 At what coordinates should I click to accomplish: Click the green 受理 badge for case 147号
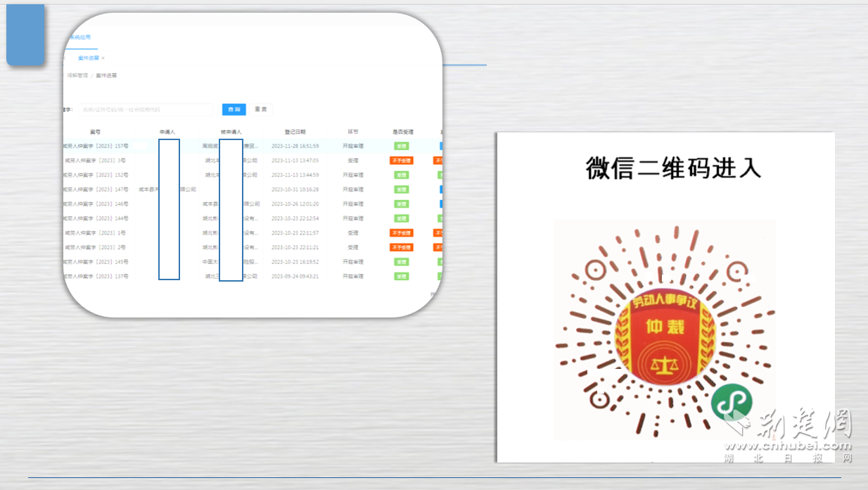coord(402,189)
